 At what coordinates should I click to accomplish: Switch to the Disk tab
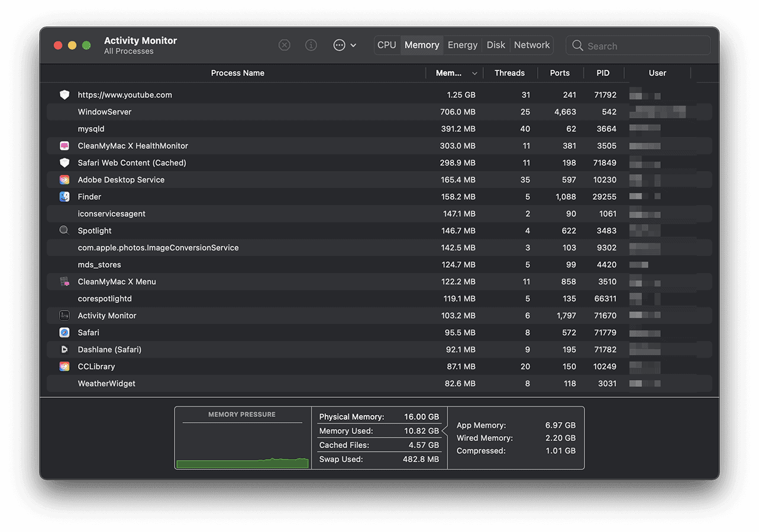496,45
